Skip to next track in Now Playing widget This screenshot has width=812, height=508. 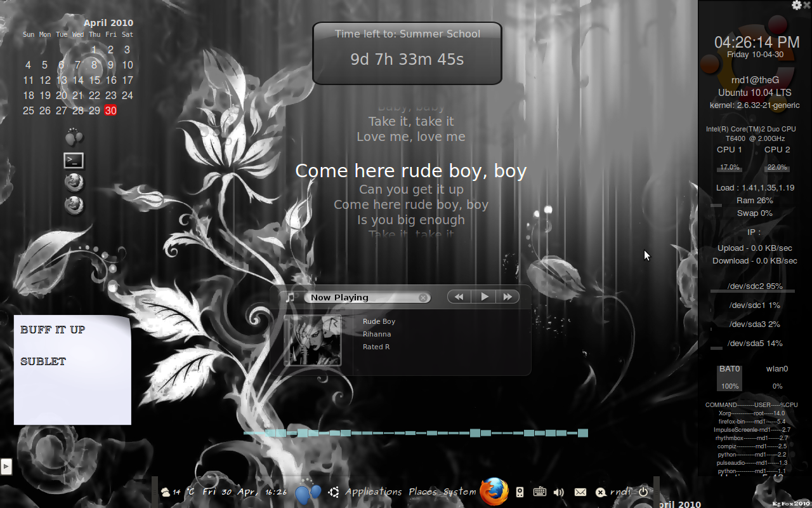coord(507,297)
